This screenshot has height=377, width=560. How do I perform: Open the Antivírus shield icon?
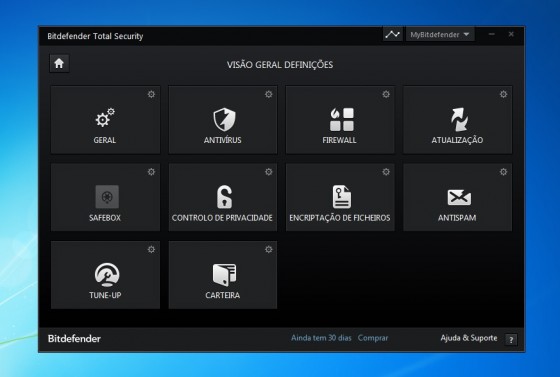(224, 119)
